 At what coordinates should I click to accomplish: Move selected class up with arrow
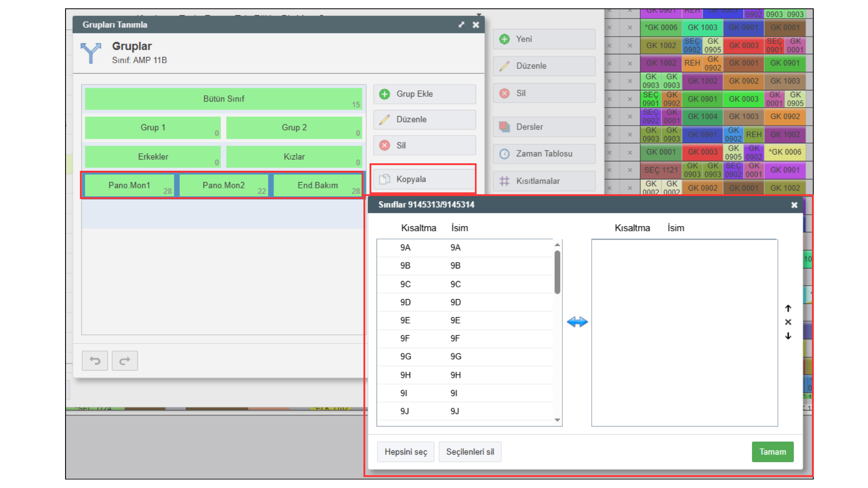[788, 308]
